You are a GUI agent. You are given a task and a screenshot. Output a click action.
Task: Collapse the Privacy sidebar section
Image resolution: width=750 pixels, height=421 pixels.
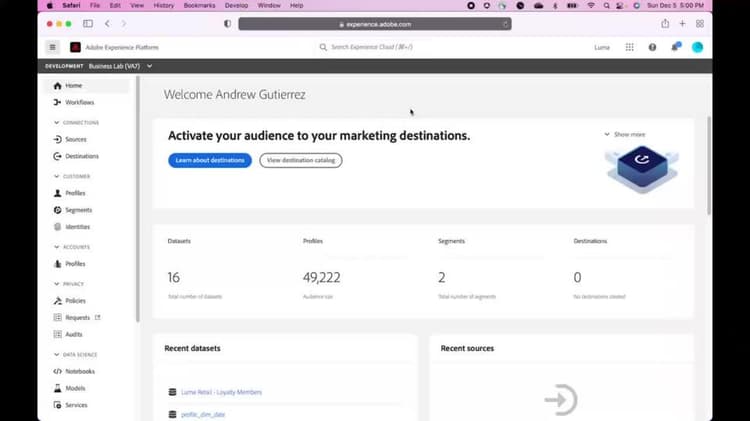56,284
